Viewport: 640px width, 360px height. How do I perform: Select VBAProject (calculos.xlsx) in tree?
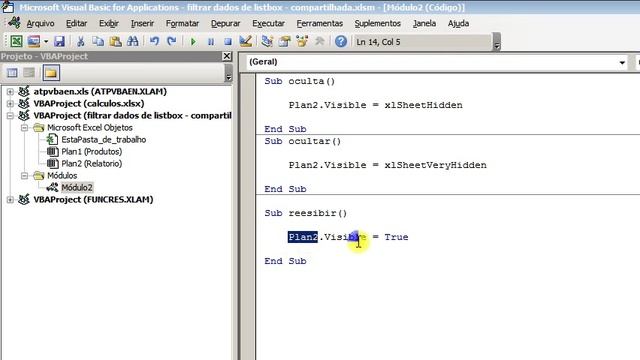tap(89, 104)
